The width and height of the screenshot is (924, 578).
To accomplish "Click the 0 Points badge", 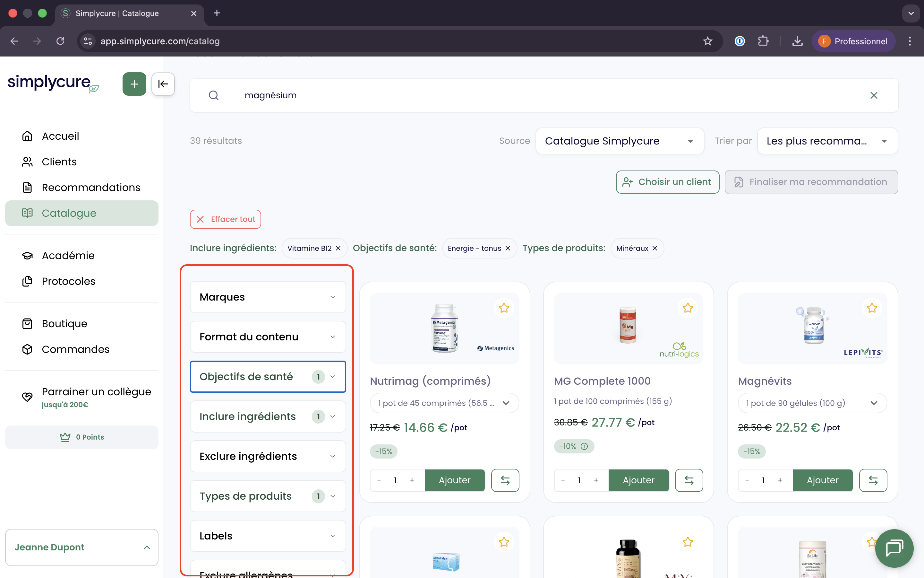I will pyautogui.click(x=81, y=437).
